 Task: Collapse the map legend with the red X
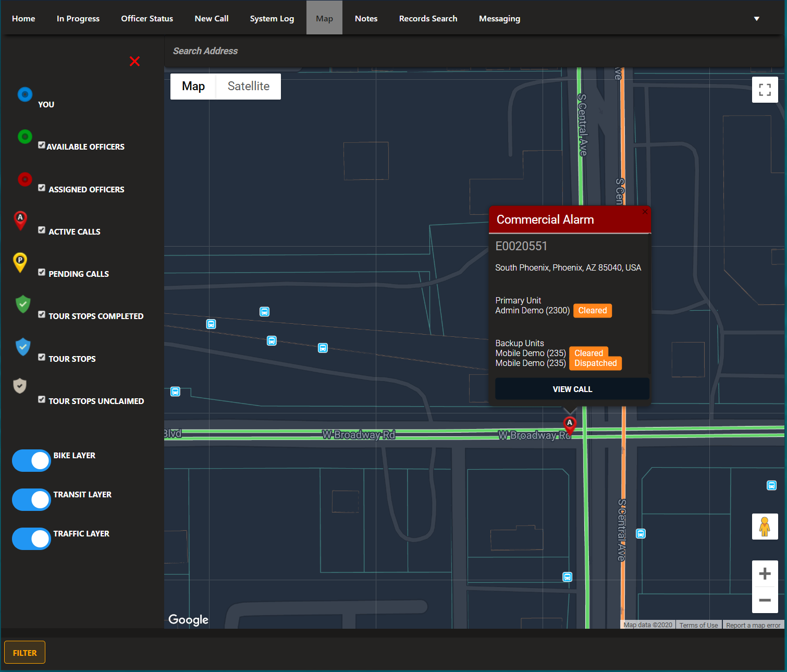point(134,61)
